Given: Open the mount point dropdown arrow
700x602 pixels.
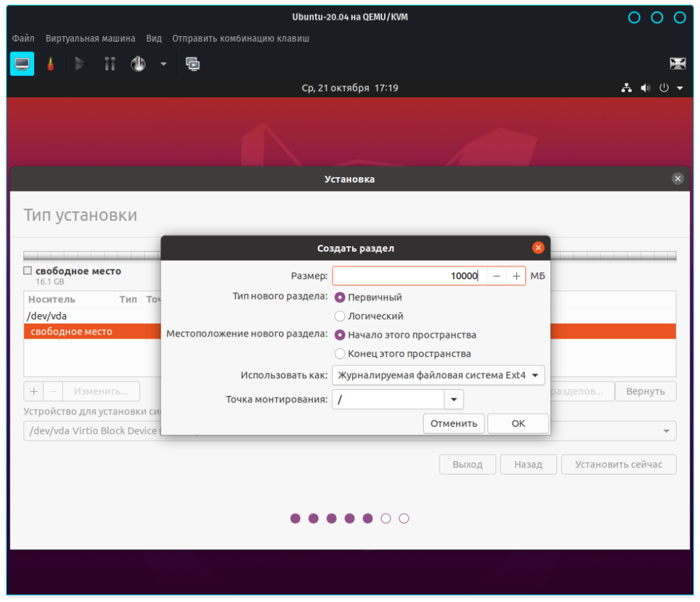Looking at the screenshot, I should 454,400.
